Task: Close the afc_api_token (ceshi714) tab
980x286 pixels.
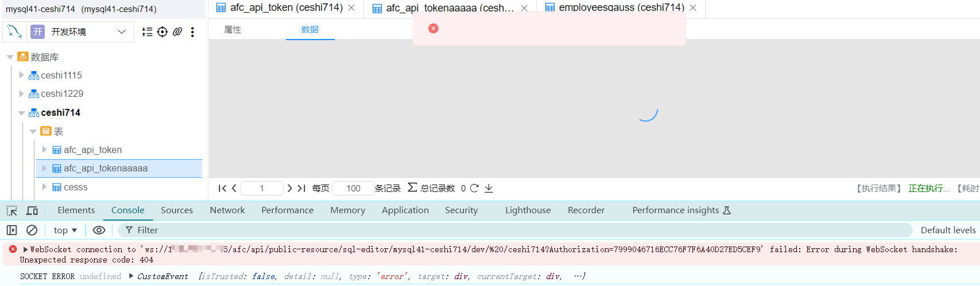Action: 351,8
